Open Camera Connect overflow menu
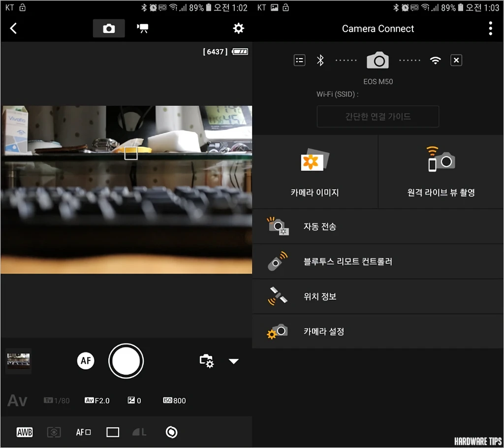The width and height of the screenshot is (504, 448). (491, 28)
